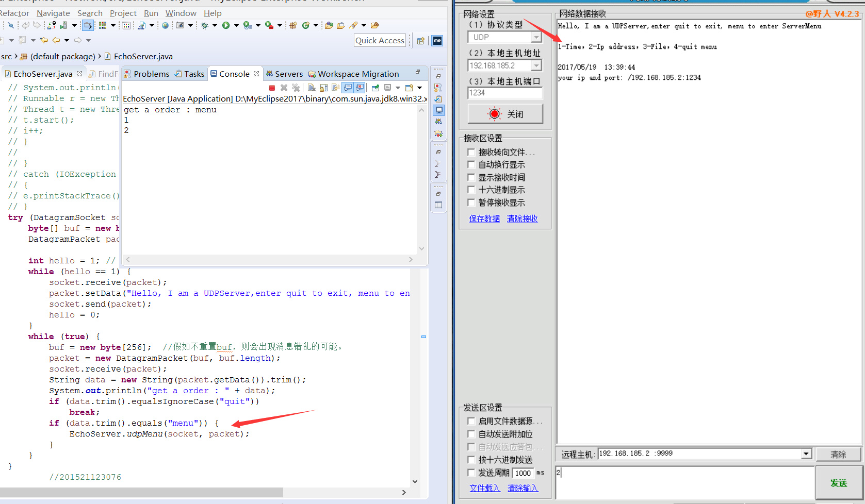Viewport: 865px width, 504px height.
Task: Enable 自动发送附加位 checkbox
Action: click(471, 434)
